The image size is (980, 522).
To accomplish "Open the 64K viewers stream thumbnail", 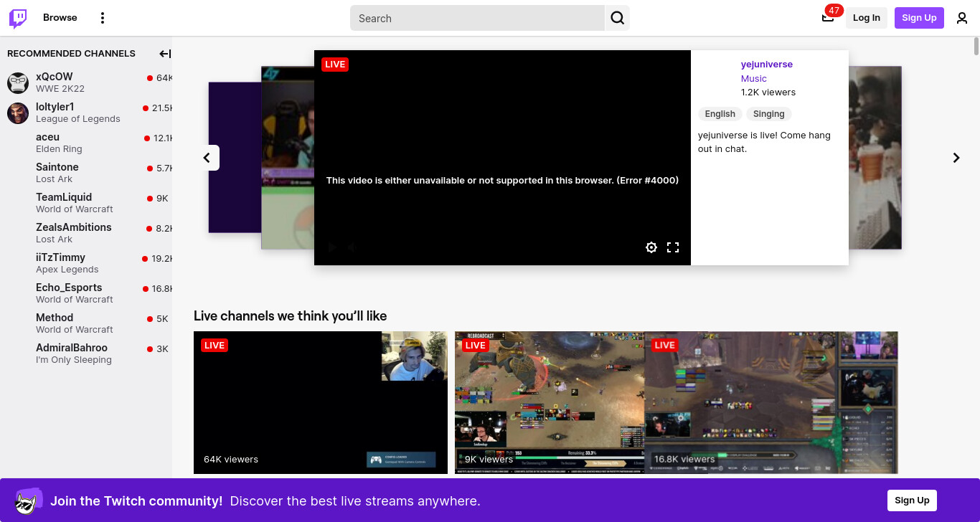I will click(321, 402).
